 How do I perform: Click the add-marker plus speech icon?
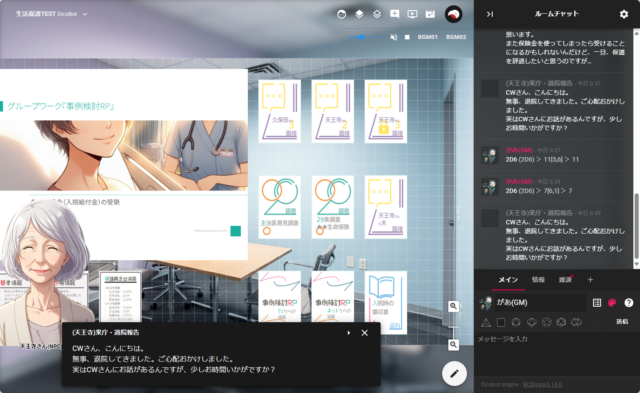click(395, 14)
